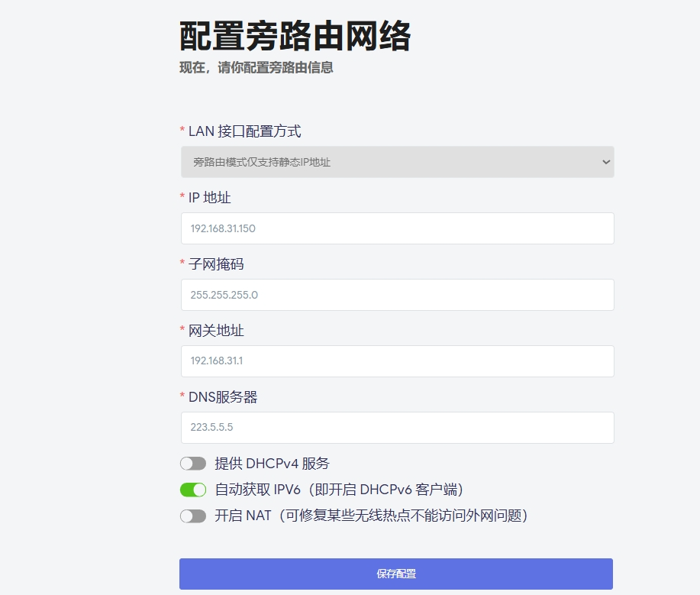The width and height of the screenshot is (700, 595).
Task: Click the "IP 地址" field label
Action: pyautogui.click(x=209, y=198)
